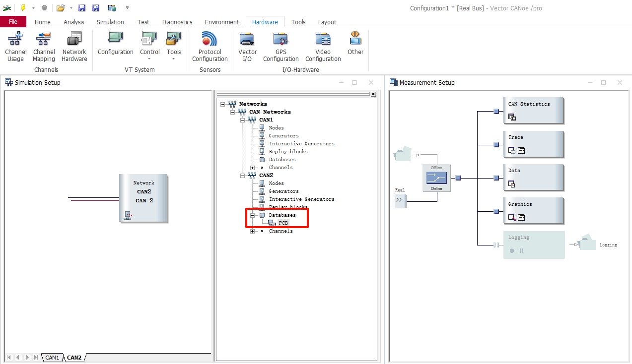Select the Network CAN2 block
Viewport: 632px width, 364px height.
click(x=143, y=198)
